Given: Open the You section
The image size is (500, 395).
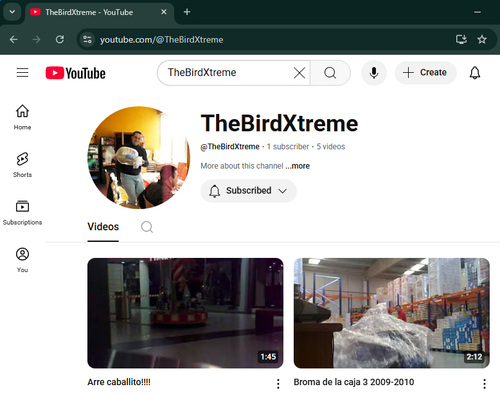Looking at the screenshot, I should coord(22,260).
